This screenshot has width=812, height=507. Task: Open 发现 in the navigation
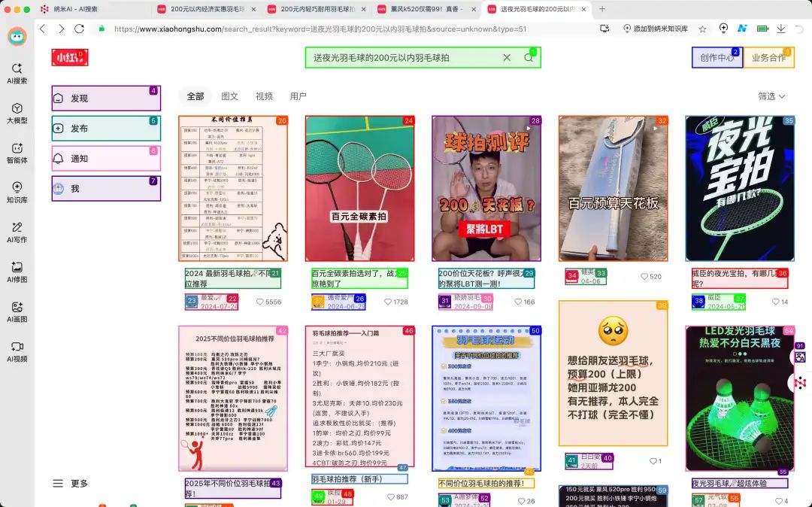click(x=106, y=99)
